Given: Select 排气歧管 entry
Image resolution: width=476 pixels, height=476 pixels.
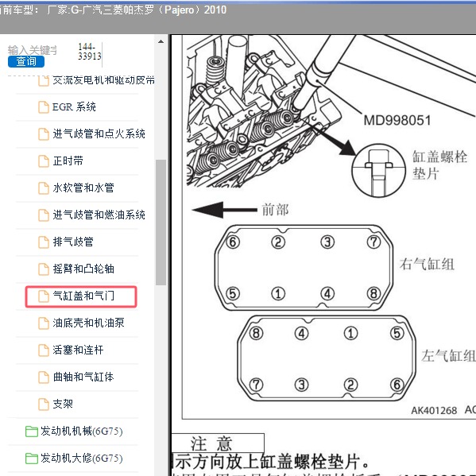Looking at the screenshot, I should pos(73,242).
